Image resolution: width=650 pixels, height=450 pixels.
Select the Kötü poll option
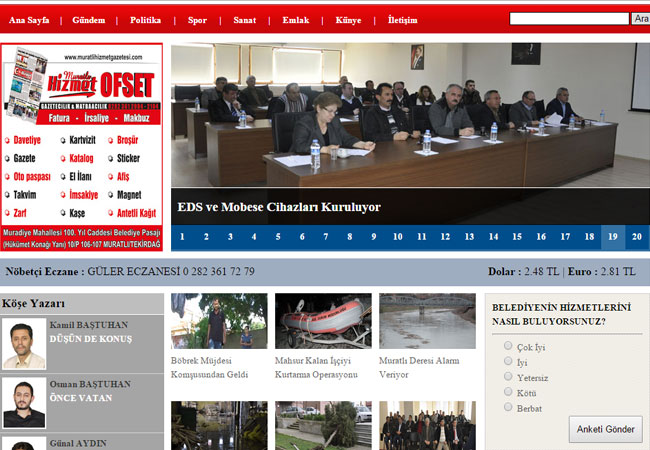click(x=508, y=392)
